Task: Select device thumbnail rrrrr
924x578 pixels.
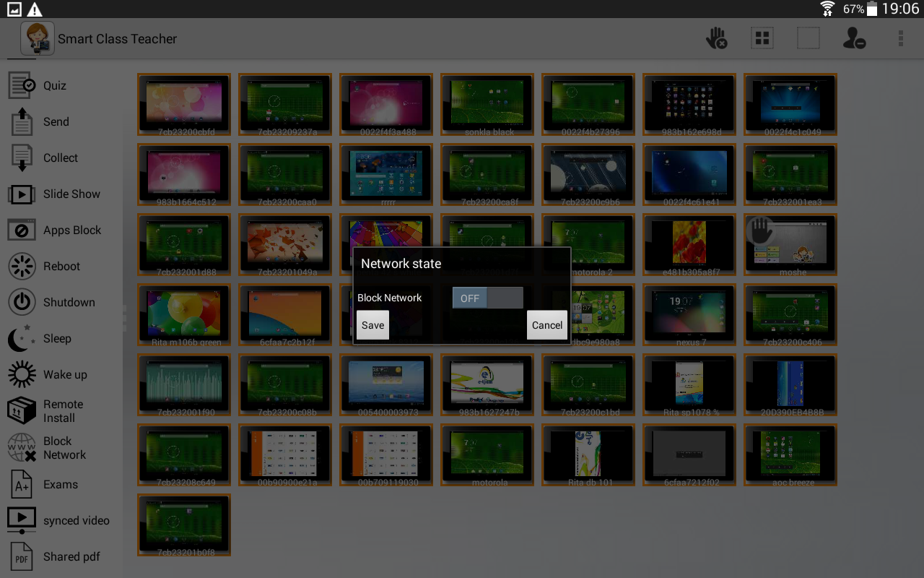Action: point(386,174)
